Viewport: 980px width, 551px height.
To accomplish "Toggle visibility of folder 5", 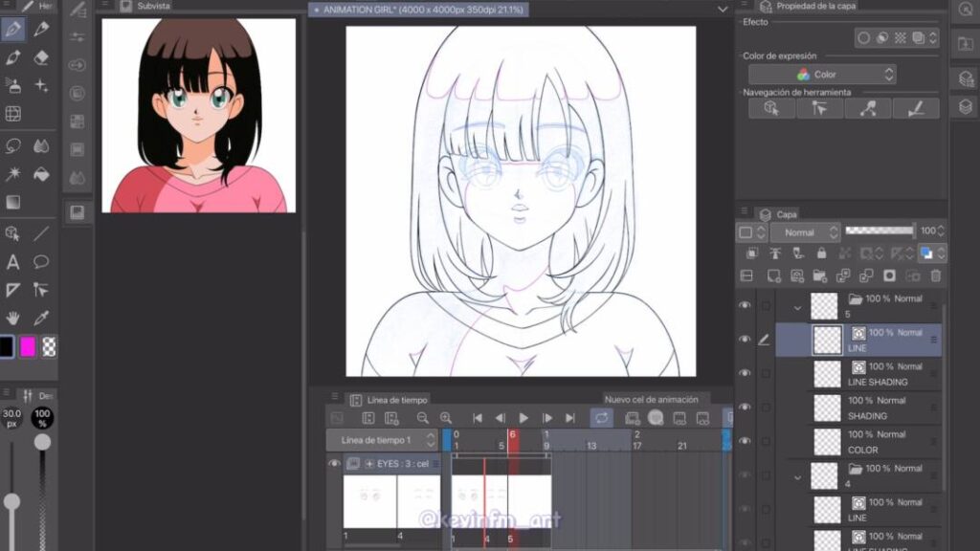I will point(745,305).
